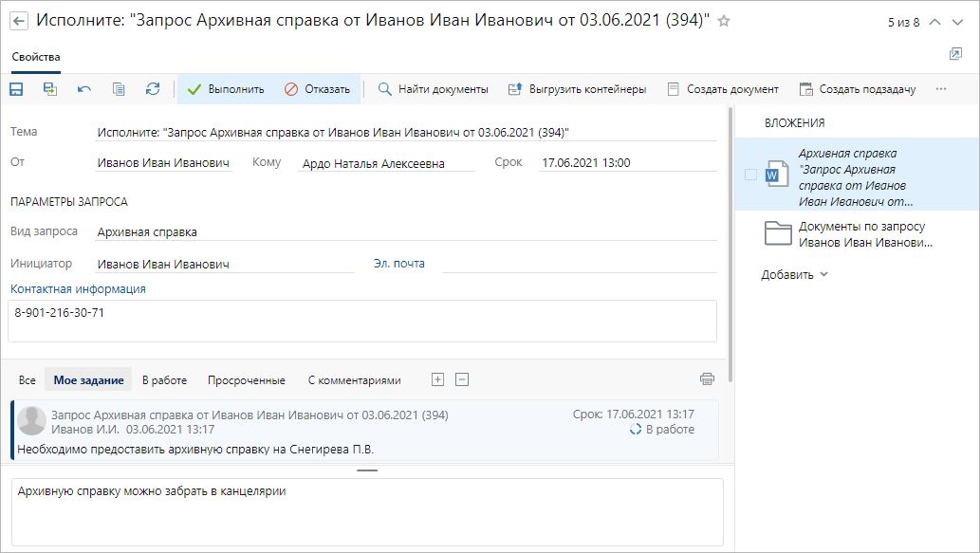Screen dimensions: 980x553
Task: Collapse all tasks with minus icon
Action: [x=462, y=379]
